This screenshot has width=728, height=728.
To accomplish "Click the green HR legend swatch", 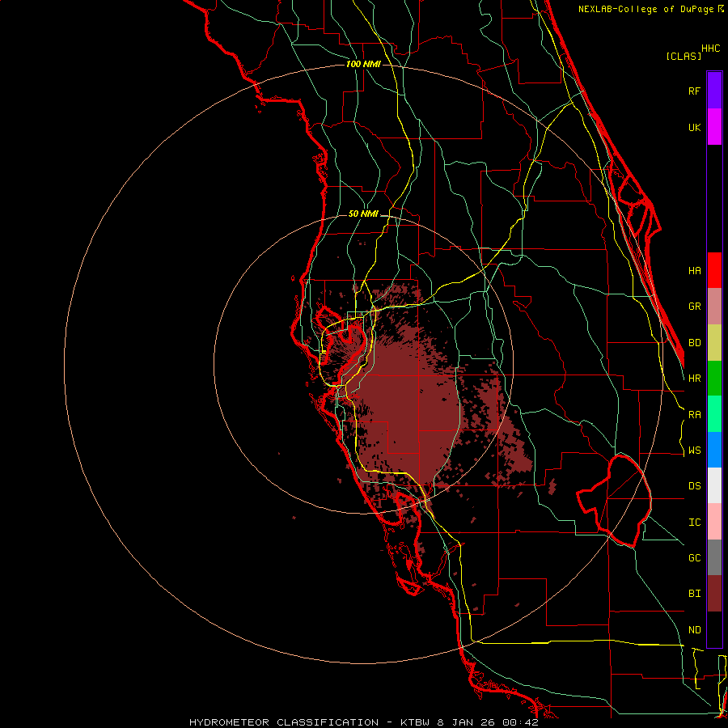I will coord(714,379).
